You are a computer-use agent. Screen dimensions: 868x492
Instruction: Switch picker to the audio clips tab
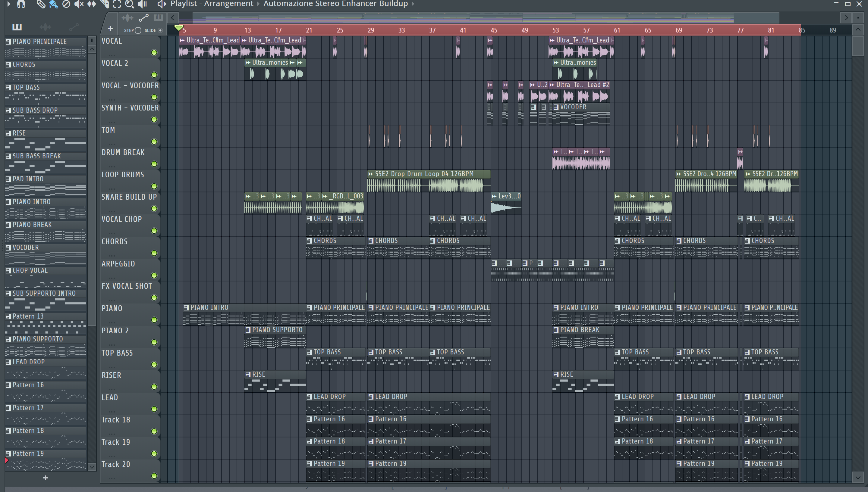click(x=45, y=26)
